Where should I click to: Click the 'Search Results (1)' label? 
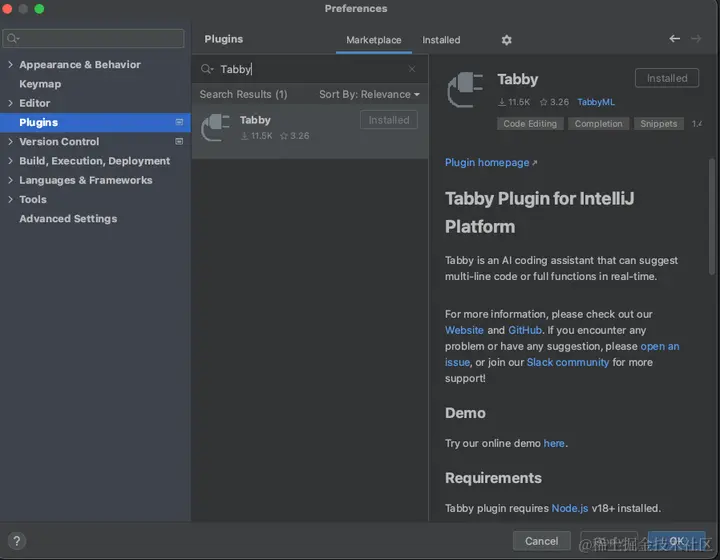[243, 94]
